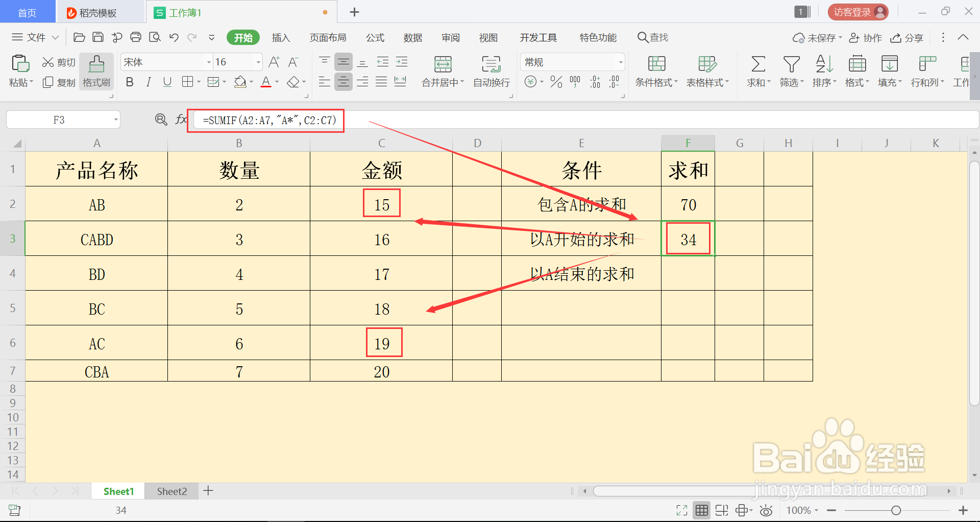Viewport: 980px width, 522px height.
Task: Open the 页面布局 ribbon tab
Action: tap(328, 37)
